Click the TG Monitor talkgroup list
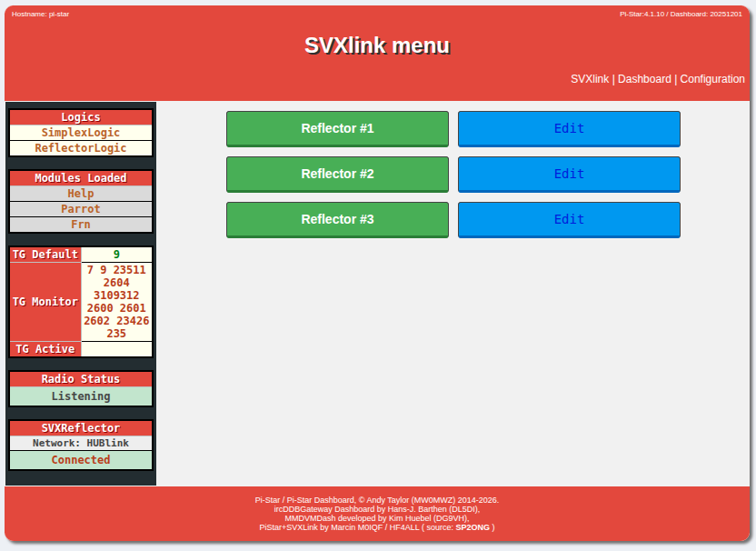 click(116, 302)
